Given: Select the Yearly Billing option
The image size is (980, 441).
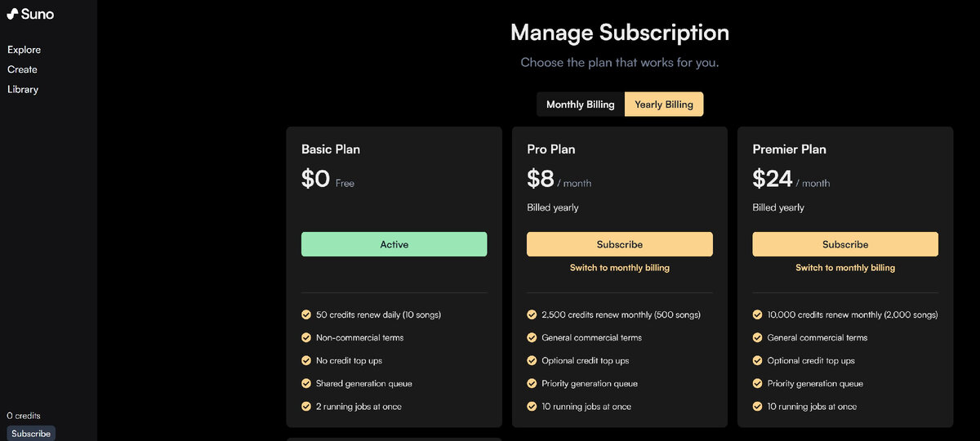Looking at the screenshot, I should point(664,105).
